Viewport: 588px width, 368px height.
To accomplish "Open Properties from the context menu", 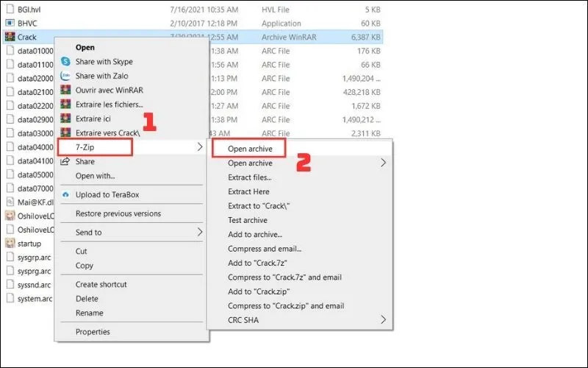I will [93, 332].
